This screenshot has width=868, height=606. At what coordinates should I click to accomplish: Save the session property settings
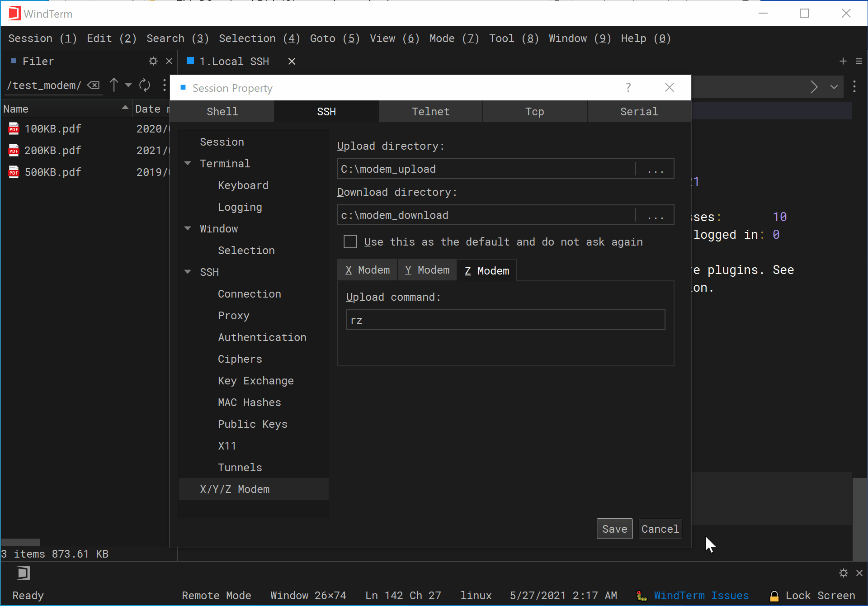(x=614, y=528)
